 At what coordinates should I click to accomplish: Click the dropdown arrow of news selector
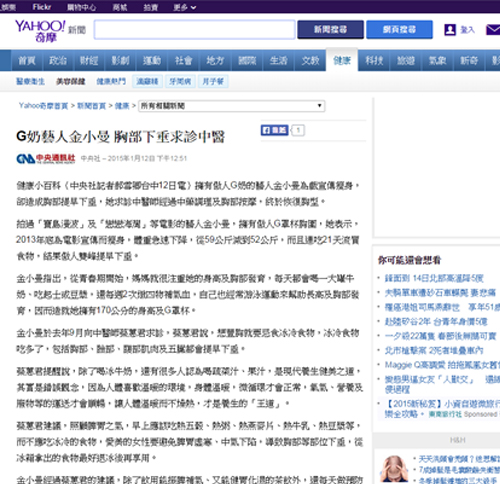(x=319, y=106)
